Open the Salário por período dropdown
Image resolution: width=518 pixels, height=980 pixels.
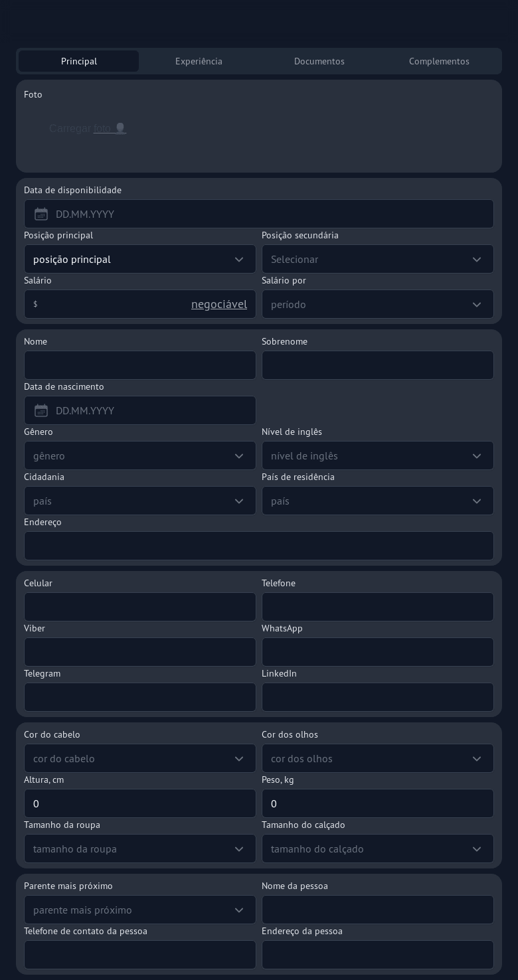377,304
